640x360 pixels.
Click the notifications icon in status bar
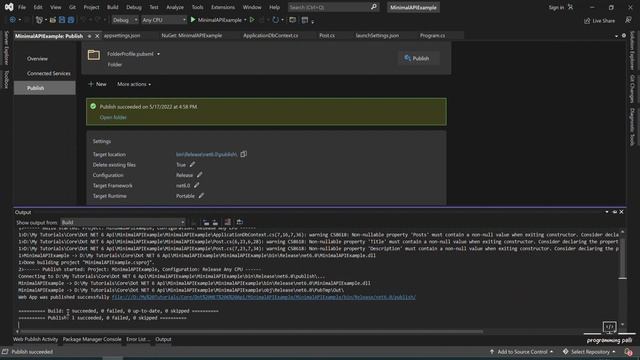point(628,351)
